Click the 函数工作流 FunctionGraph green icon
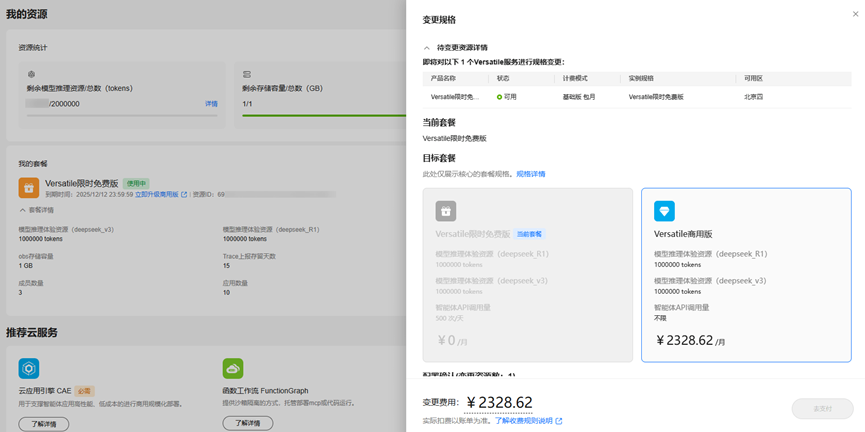 coord(233,369)
